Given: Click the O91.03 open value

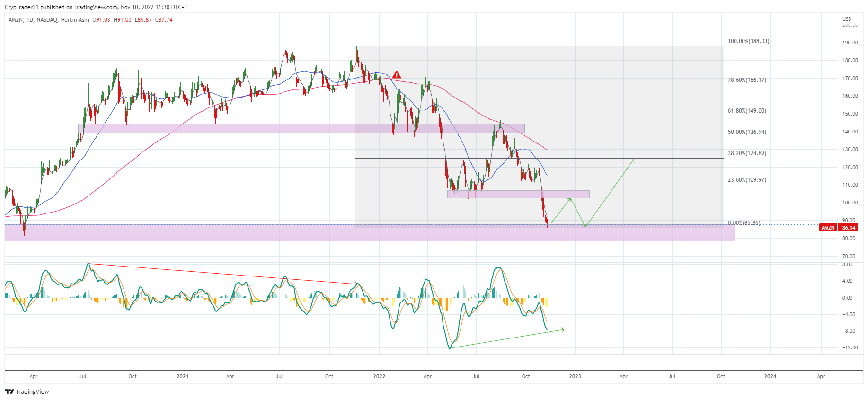Looking at the screenshot, I should click(101, 20).
